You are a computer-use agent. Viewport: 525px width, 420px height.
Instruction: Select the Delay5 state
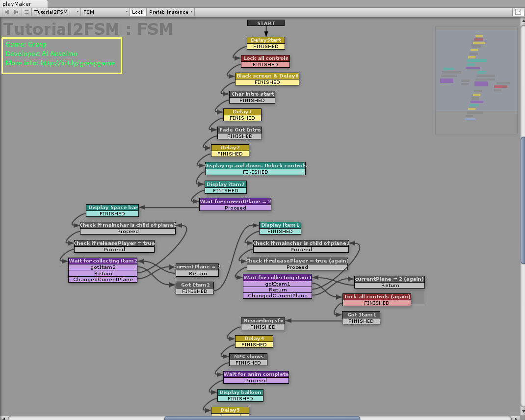coord(230,410)
